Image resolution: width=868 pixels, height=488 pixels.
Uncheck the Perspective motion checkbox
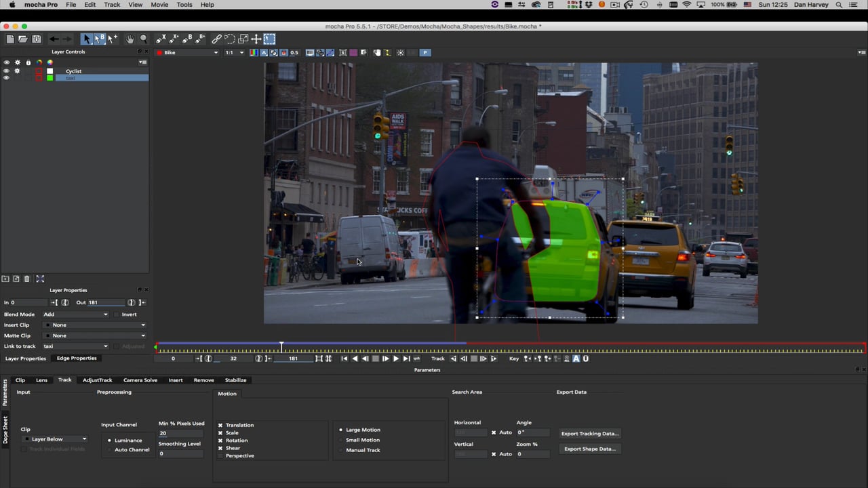point(220,455)
